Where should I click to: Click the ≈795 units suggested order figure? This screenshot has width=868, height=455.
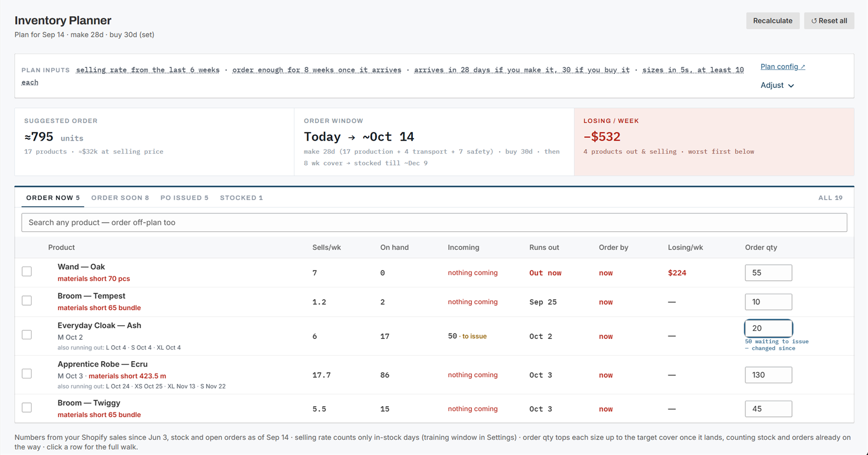(54, 137)
